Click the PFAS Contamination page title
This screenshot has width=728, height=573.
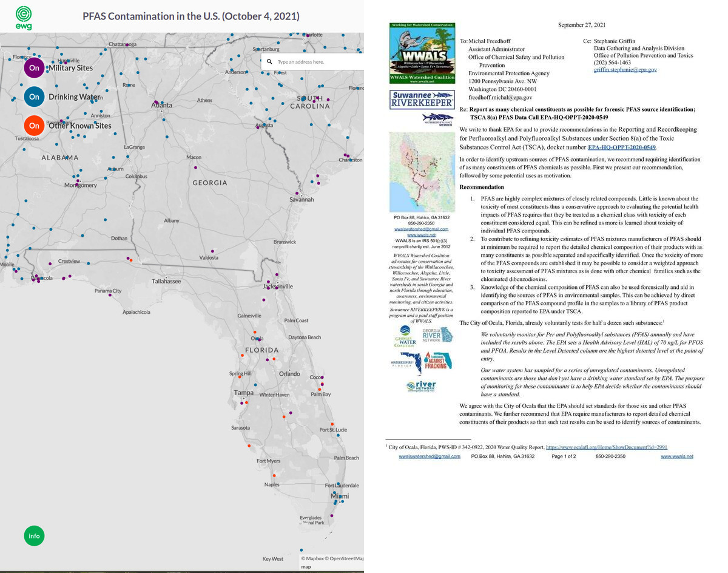190,16
